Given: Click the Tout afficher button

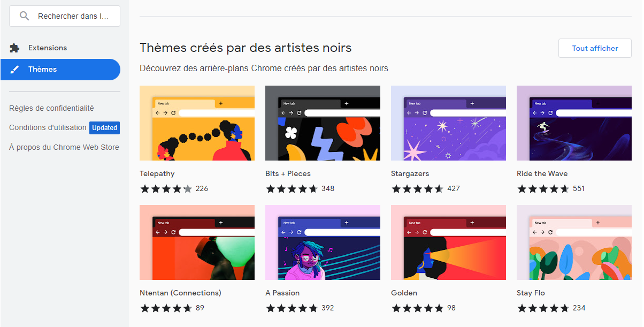Looking at the screenshot, I should [x=595, y=48].
